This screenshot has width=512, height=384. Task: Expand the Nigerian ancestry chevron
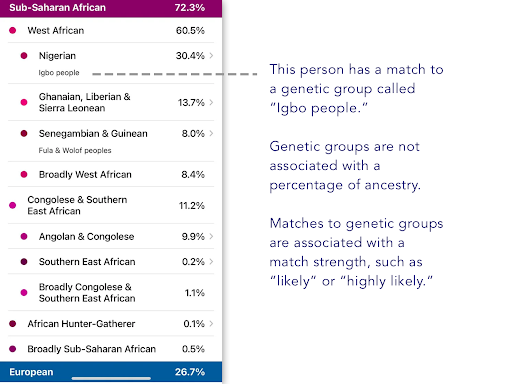(211, 56)
